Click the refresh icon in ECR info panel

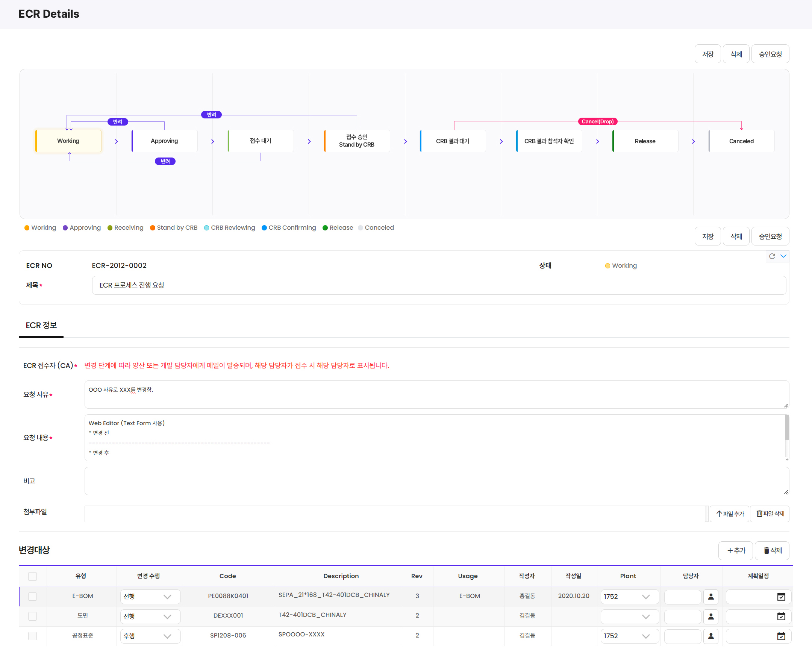[772, 256]
